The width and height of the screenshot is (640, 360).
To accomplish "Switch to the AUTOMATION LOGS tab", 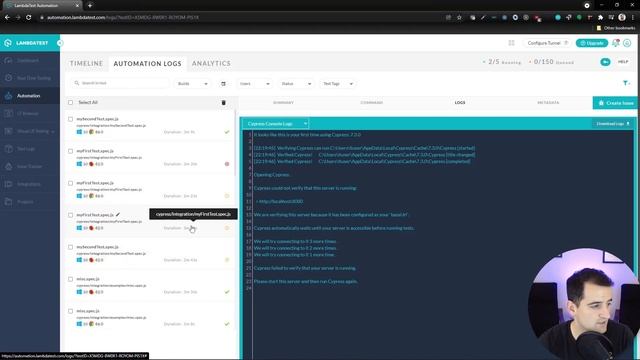I will tap(147, 64).
